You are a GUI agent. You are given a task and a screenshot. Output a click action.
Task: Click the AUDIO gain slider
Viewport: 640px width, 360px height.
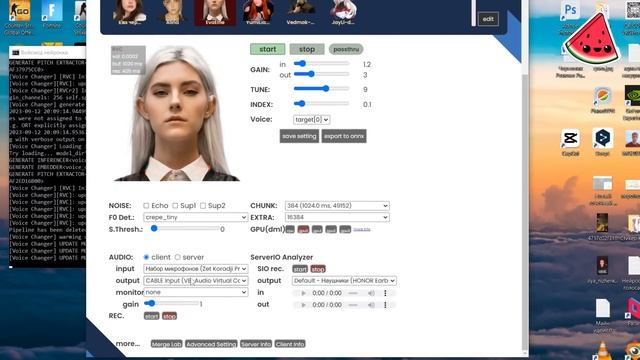tap(171, 303)
